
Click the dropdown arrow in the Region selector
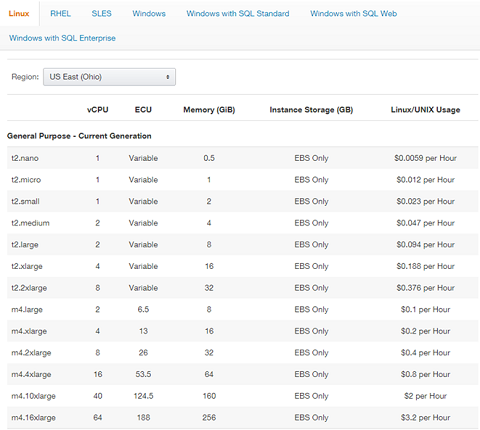(x=168, y=77)
